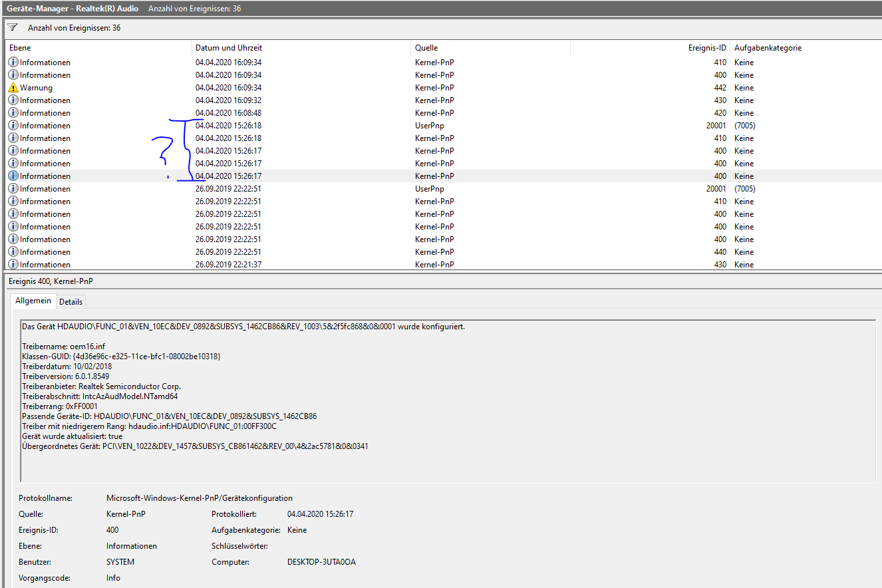Click 'Gerät wurde aktualisiert: true' line
882x588 pixels.
[72, 436]
